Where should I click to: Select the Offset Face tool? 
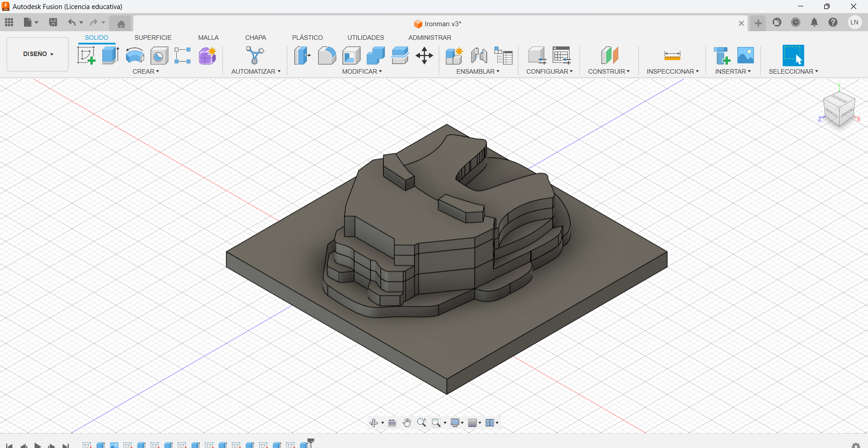click(400, 56)
